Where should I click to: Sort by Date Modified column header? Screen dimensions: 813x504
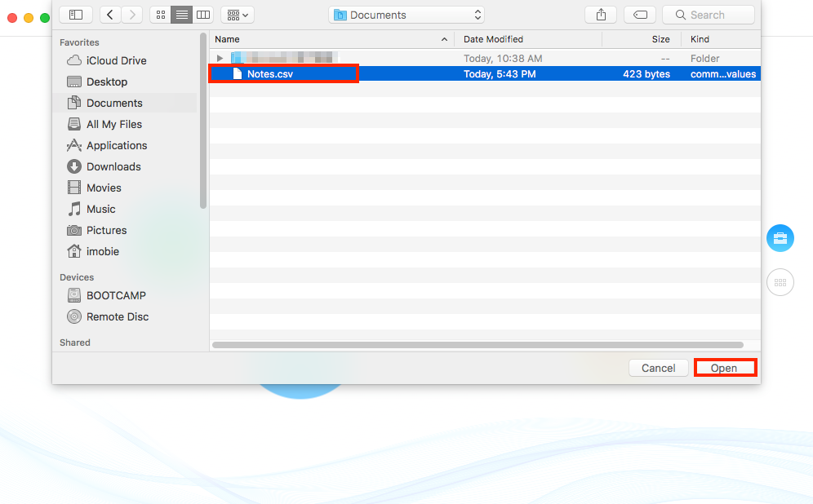tap(528, 39)
